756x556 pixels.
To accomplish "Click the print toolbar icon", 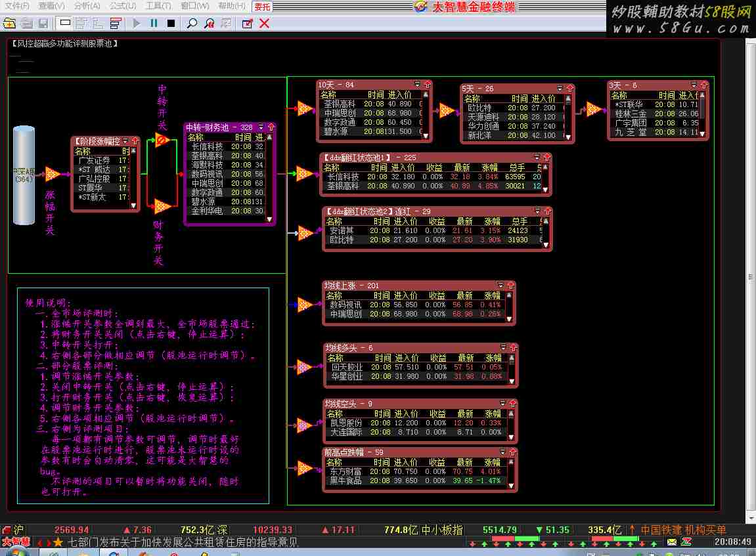I will click(x=26, y=23).
